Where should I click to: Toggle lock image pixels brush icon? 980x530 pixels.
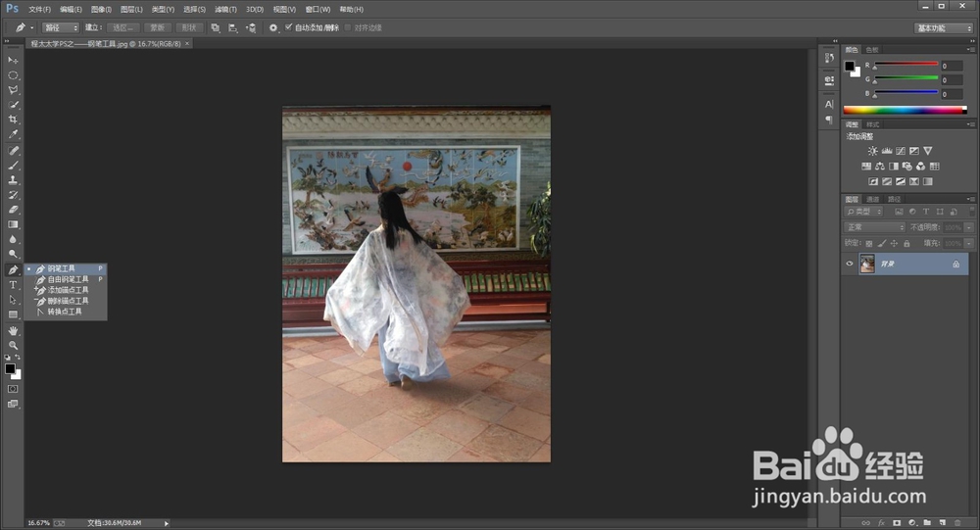click(x=882, y=243)
